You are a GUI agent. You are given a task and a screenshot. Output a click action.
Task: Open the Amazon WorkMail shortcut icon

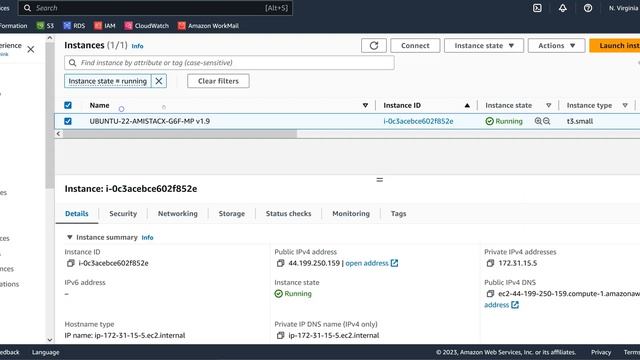pyautogui.click(x=182, y=26)
